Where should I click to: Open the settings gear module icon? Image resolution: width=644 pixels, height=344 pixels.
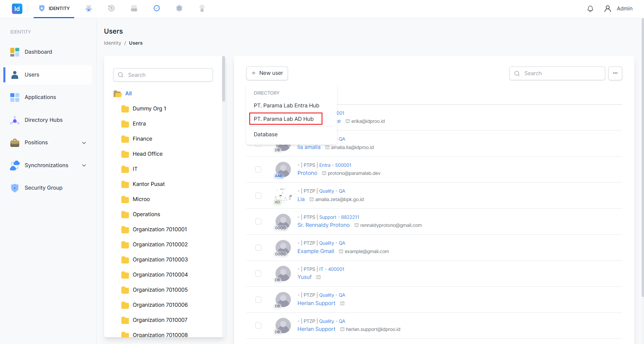(x=179, y=8)
